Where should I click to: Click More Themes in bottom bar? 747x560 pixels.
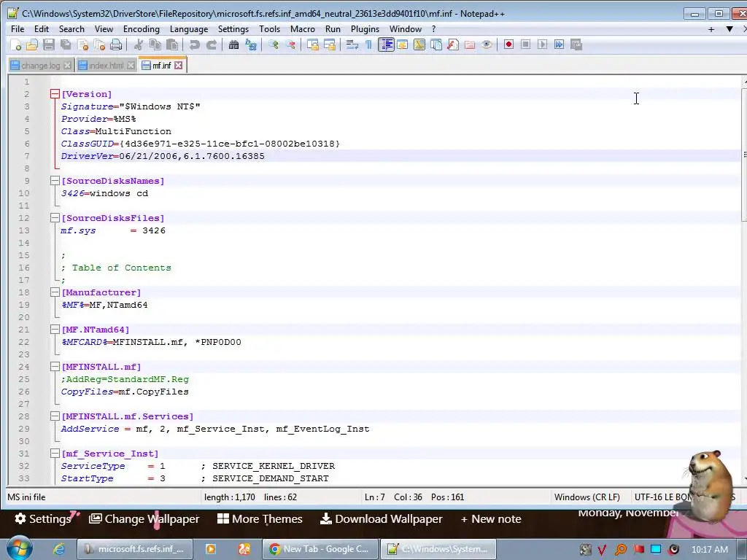pos(260,518)
